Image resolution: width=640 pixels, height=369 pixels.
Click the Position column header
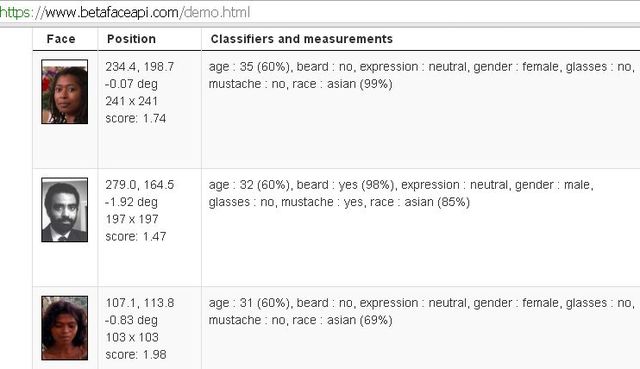pyautogui.click(x=131, y=39)
